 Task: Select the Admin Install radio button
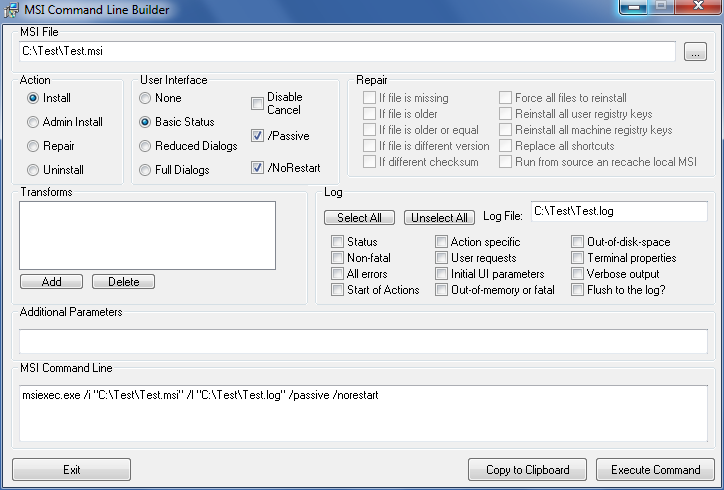(34, 122)
